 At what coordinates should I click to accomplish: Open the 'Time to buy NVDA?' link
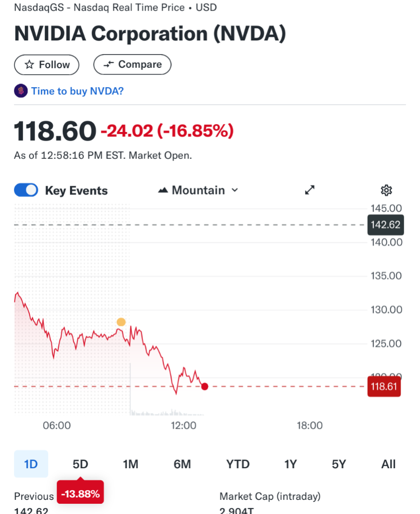pyautogui.click(x=77, y=91)
